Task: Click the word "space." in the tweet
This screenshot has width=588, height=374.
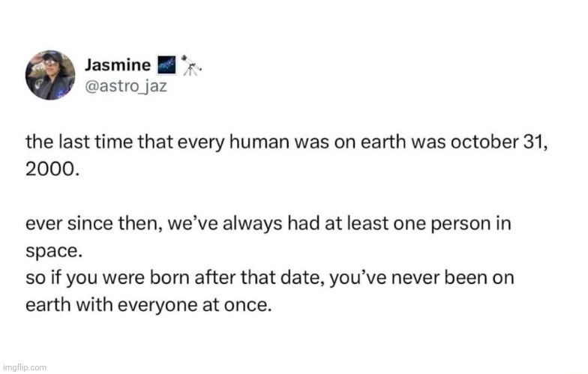Action: [50, 251]
